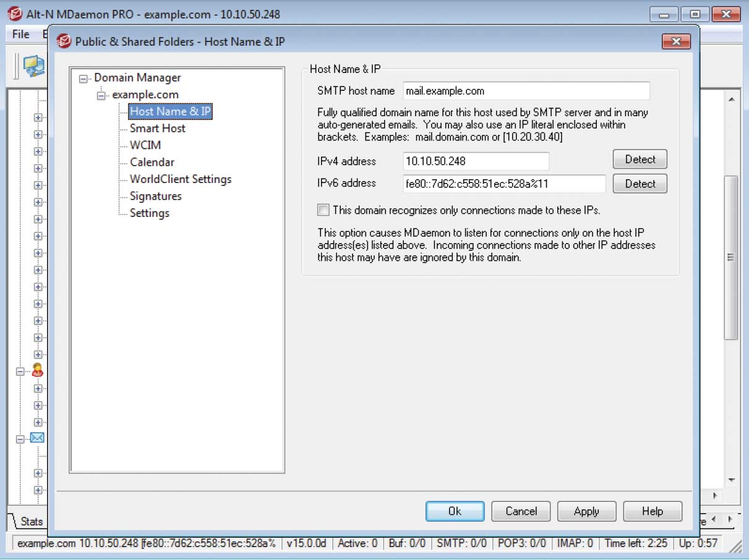This screenshot has height=560, width=749.
Task: Open the Signatures page
Action: (156, 196)
